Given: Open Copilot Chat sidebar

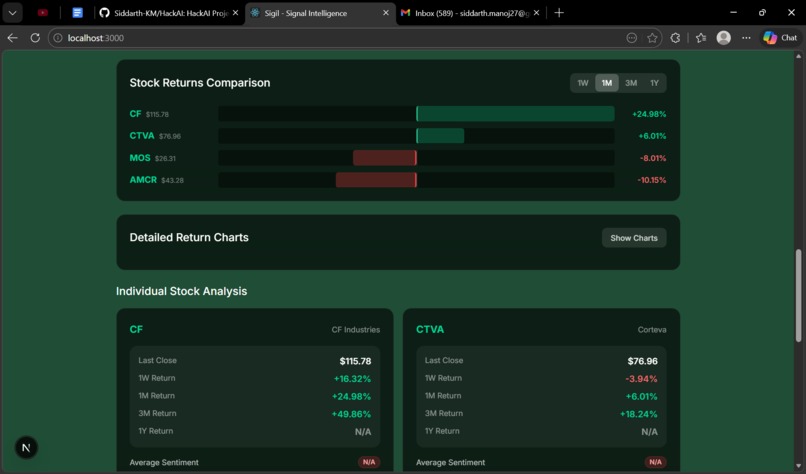Looking at the screenshot, I should [780, 38].
